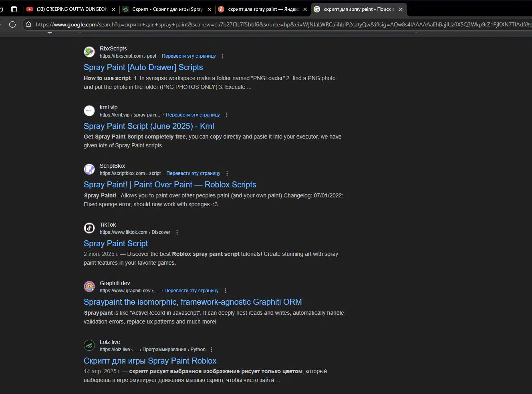Switch to the Скрипт для игры Spray tab
This screenshot has width=532, height=394.
point(167,9)
